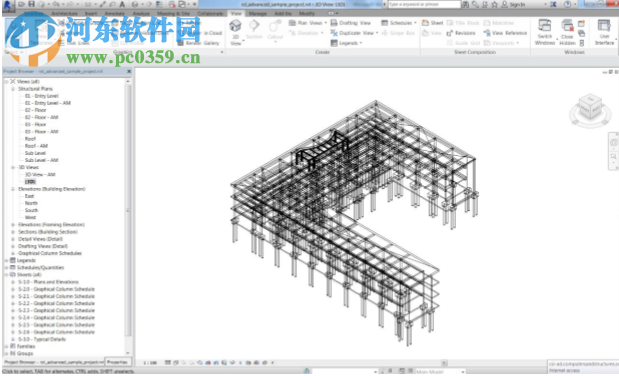Screen dimensions: 619x376
Task: Select 'Schedules/Quantities' in Project Browser
Action: tap(40, 267)
